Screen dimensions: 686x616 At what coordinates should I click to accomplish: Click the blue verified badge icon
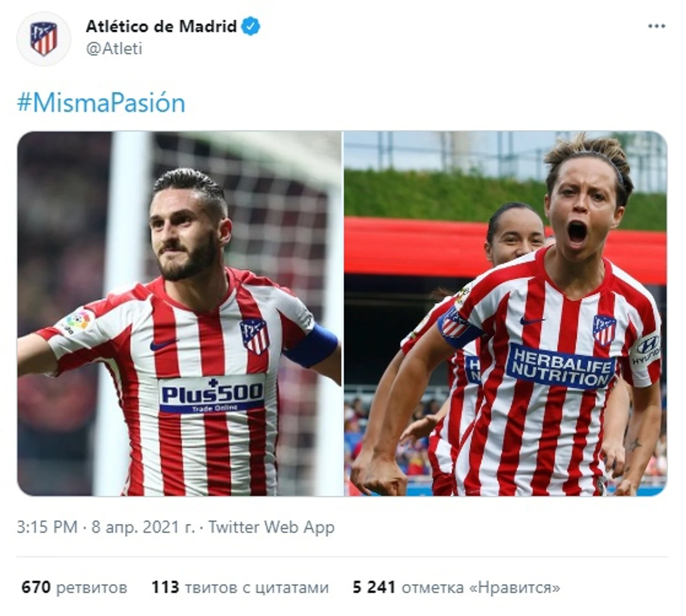pos(250,26)
